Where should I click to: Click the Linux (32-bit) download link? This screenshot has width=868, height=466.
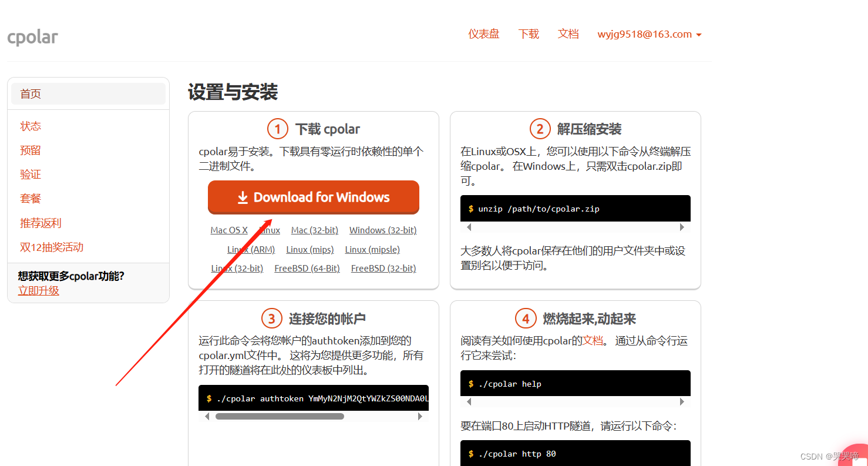tap(237, 269)
